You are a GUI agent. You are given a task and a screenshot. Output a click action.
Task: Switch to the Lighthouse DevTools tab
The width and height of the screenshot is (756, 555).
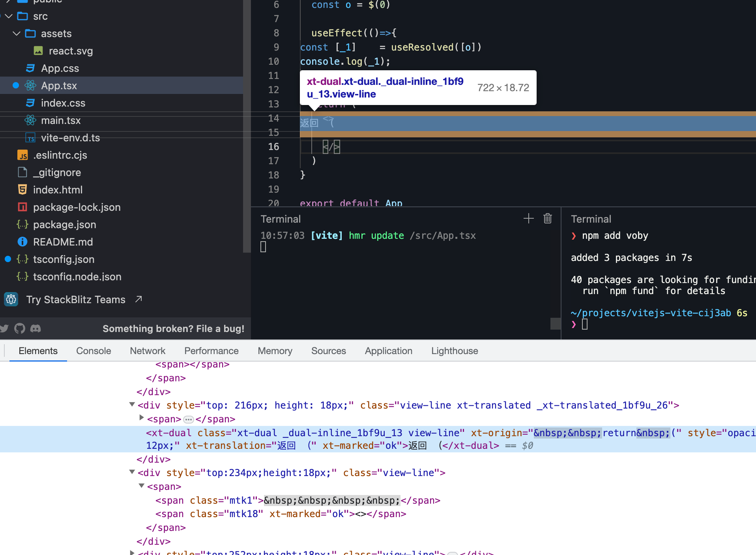click(455, 351)
